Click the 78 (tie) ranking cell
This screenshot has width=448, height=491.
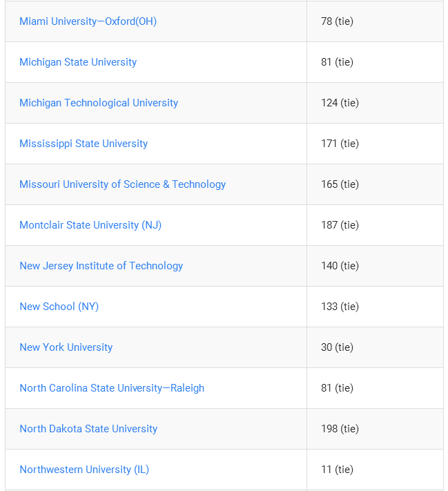click(375, 21)
